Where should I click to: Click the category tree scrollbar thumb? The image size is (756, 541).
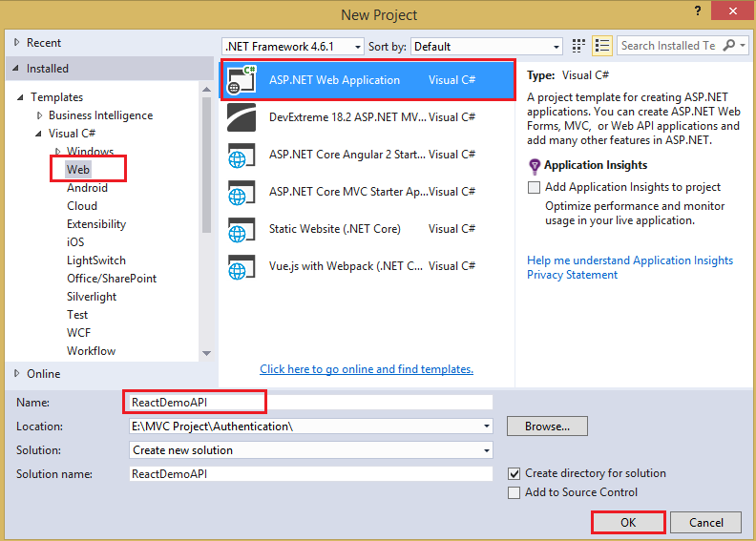pyautogui.click(x=207, y=165)
